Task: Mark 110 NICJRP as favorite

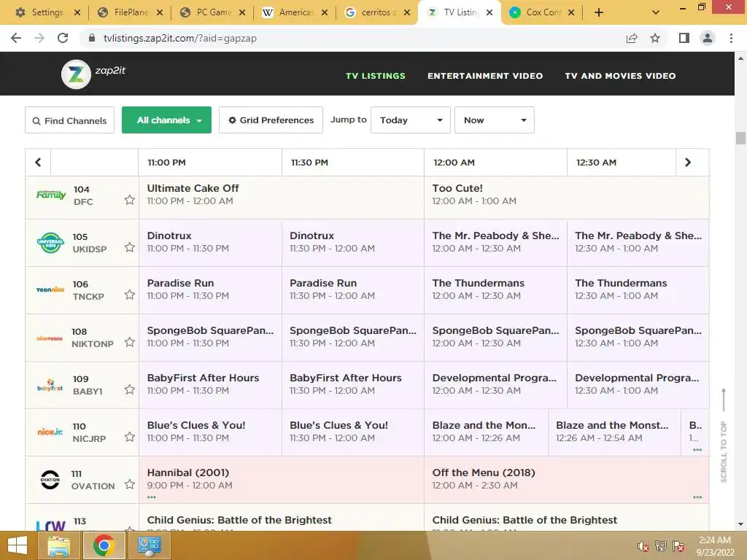Action: click(130, 437)
